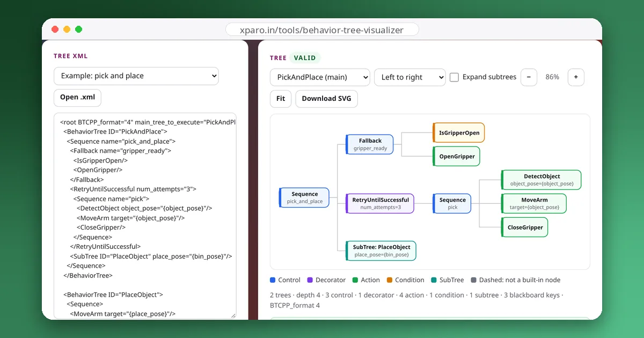Screen dimensions: 644x338
Task: Click the yellow window minimize button
Action: tap(67, 30)
